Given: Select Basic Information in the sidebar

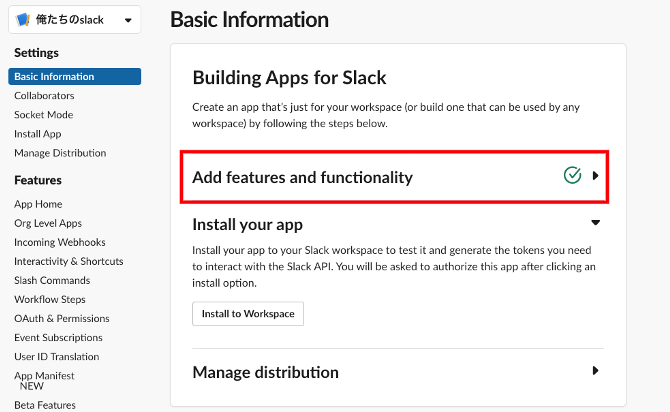Looking at the screenshot, I should (x=54, y=77).
